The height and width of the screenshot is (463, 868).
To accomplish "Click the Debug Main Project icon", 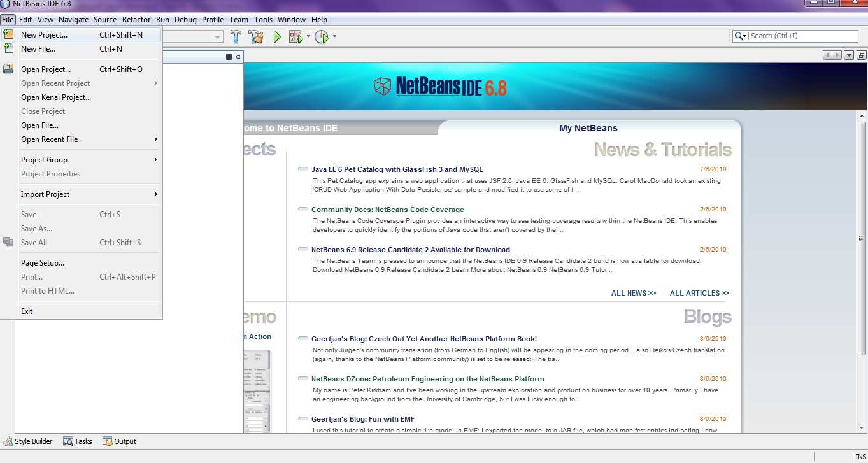I will coord(296,37).
